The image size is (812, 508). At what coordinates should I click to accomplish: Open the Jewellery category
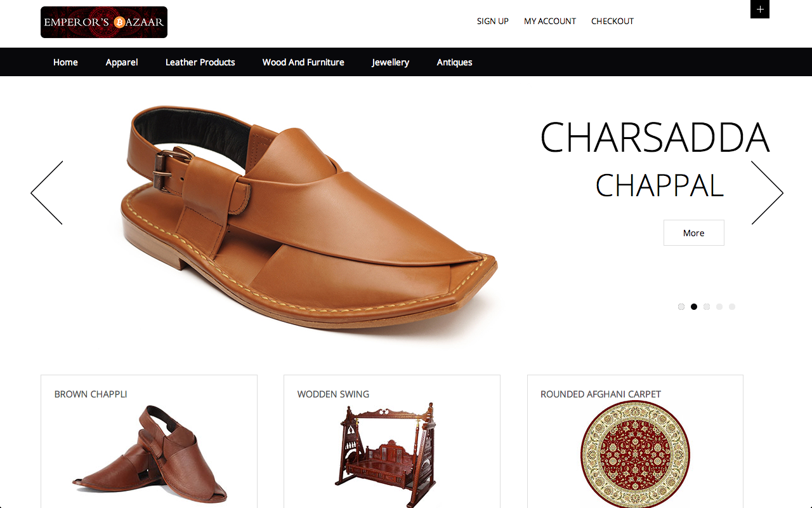pyautogui.click(x=391, y=62)
